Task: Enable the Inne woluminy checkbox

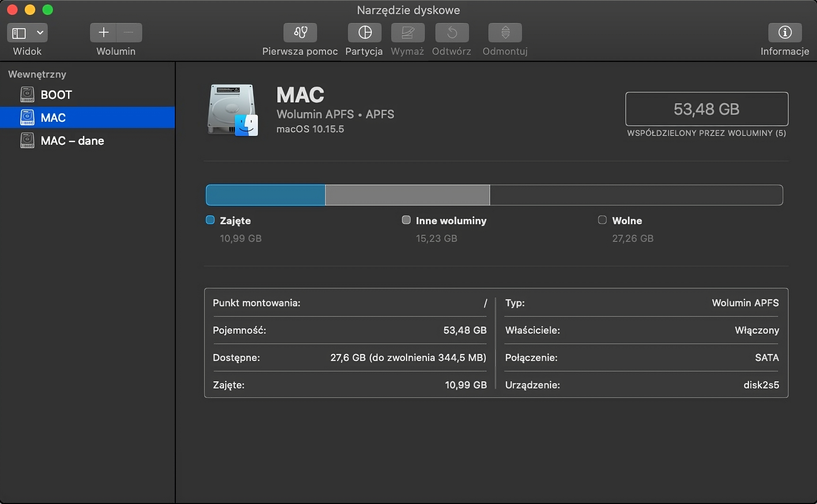Action: [405, 220]
